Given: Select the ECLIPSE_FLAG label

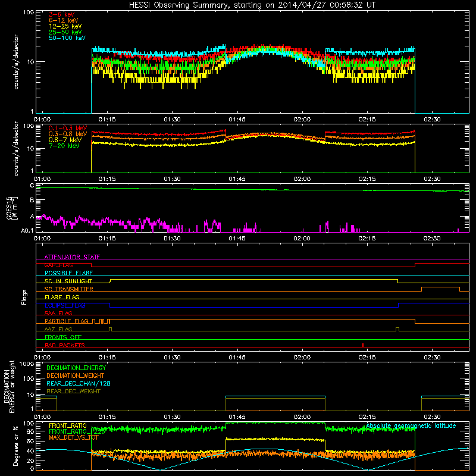Looking at the screenshot, I should pyautogui.click(x=65, y=305).
